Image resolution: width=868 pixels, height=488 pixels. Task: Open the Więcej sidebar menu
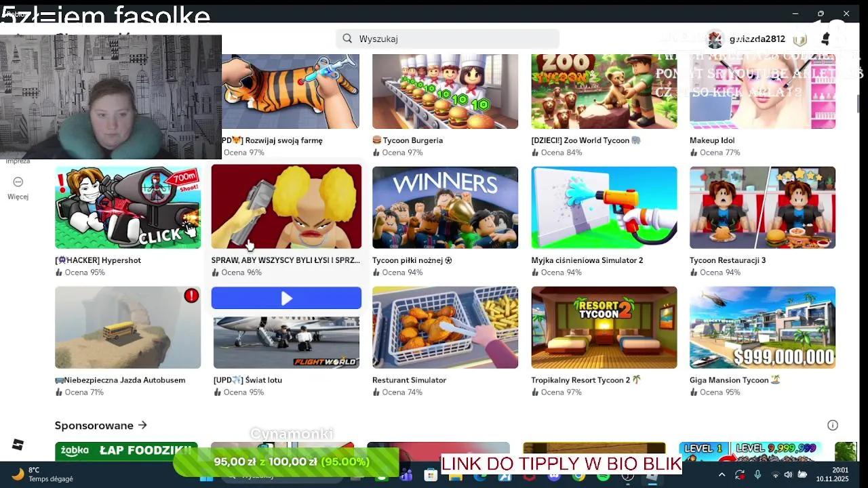coord(18,188)
